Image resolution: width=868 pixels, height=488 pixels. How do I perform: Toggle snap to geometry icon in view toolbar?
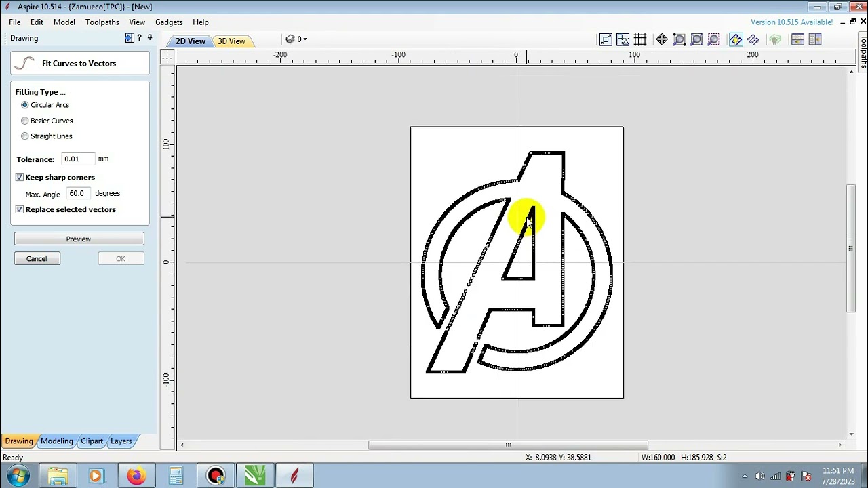pos(606,39)
